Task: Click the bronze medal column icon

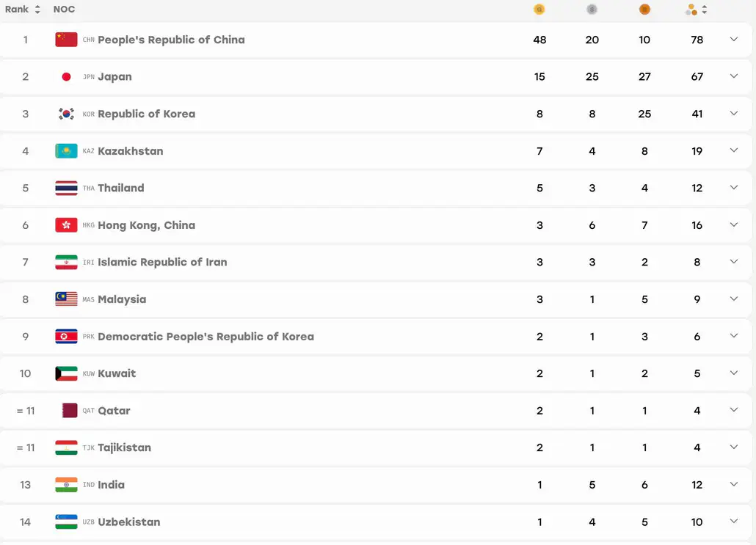Action: click(644, 9)
